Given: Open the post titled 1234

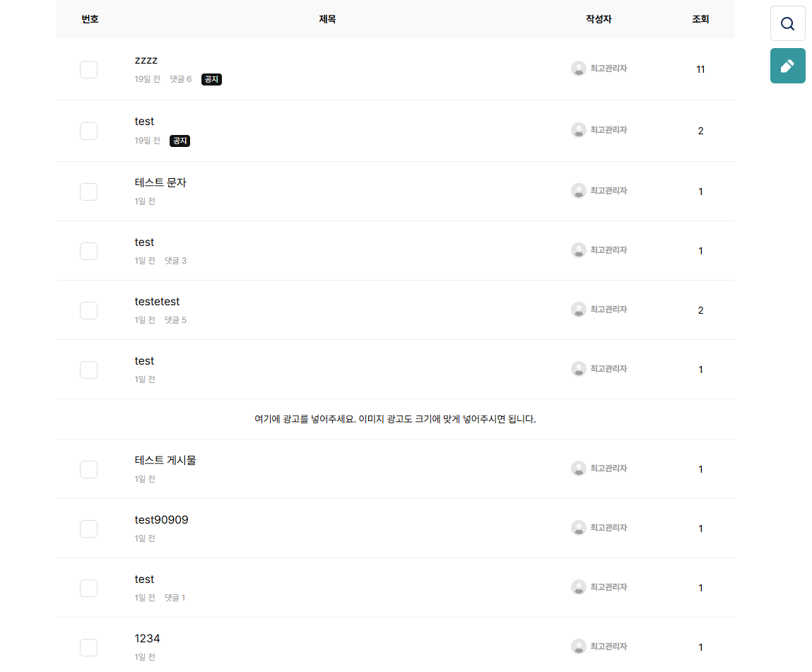Looking at the screenshot, I should click(147, 638).
